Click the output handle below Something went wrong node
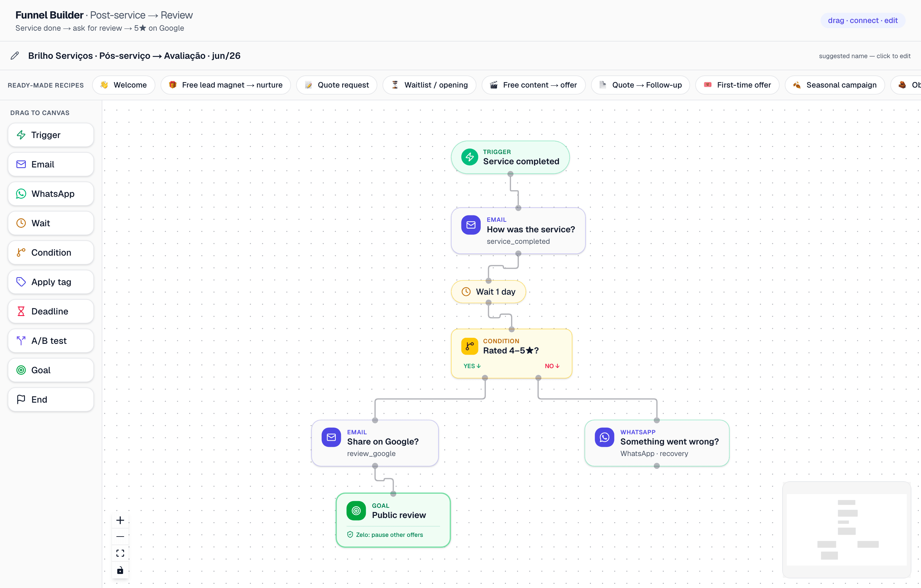This screenshot has height=588, width=921. pos(657,466)
